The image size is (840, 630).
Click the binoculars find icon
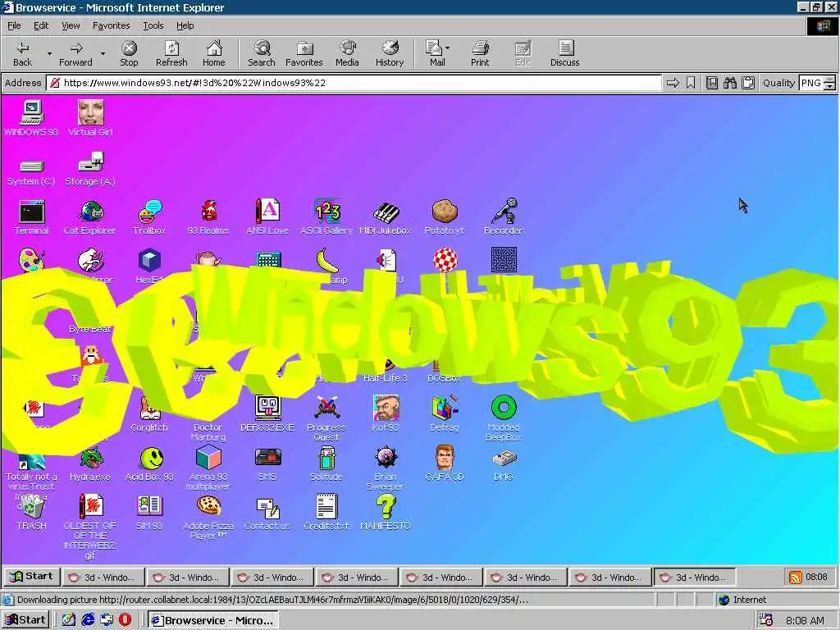coord(729,83)
